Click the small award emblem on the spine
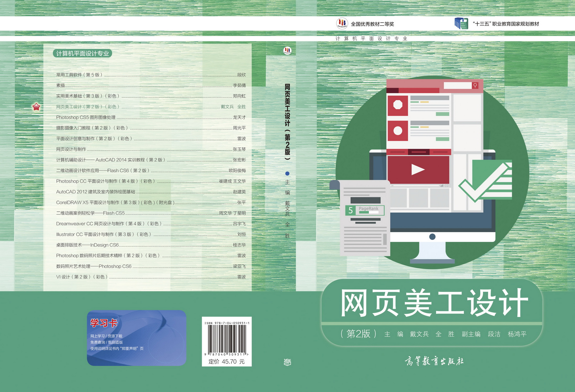 tap(287, 50)
